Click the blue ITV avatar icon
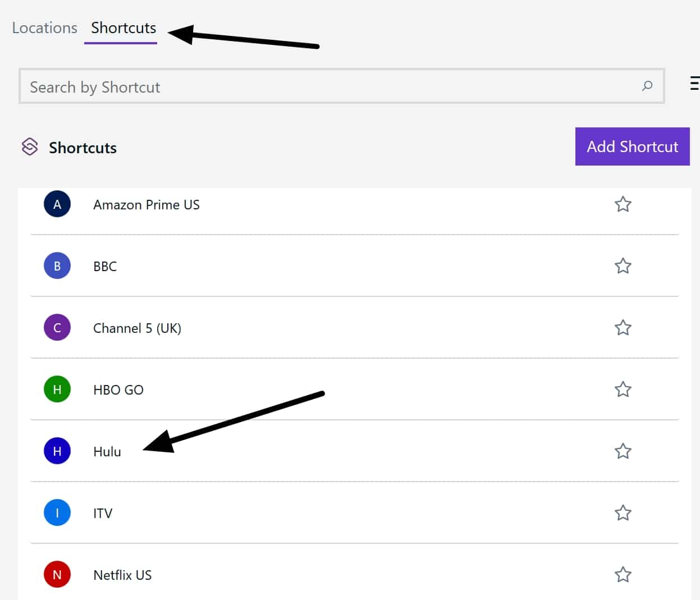Viewport: 700px width, 600px height. pyautogui.click(x=57, y=513)
